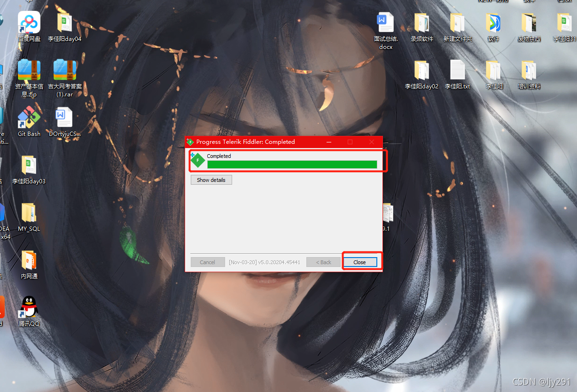577x392 pixels.
Task: Select the MY_SQL folder
Action: tap(29, 217)
